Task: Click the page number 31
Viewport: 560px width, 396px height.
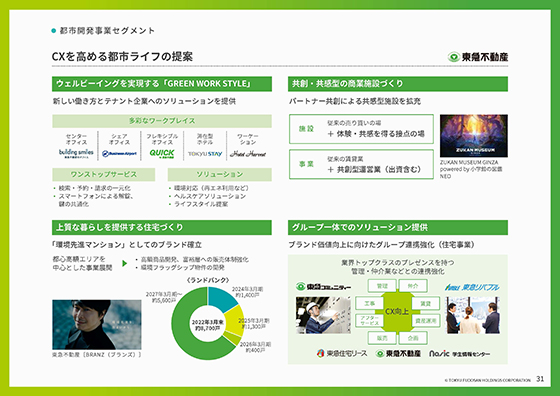Action: point(540,379)
